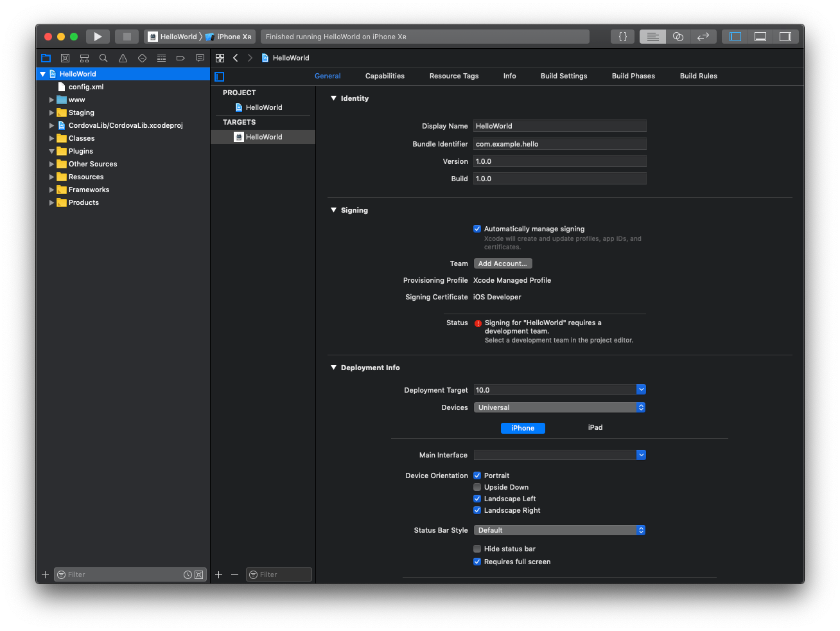The height and width of the screenshot is (631, 840).
Task: Open the Status Bar Style dropdown
Action: pos(559,530)
